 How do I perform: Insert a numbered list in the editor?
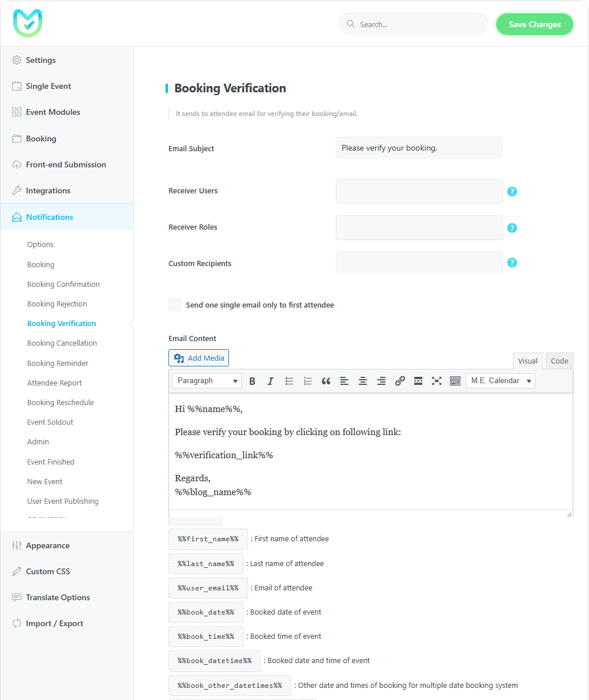coord(307,381)
